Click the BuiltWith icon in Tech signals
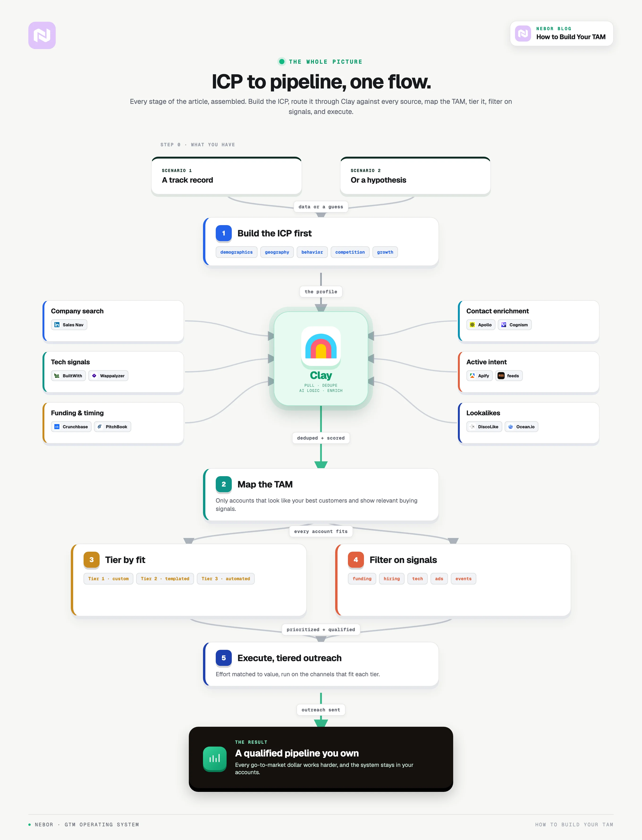The width and height of the screenshot is (642, 840). (x=57, y=376)
